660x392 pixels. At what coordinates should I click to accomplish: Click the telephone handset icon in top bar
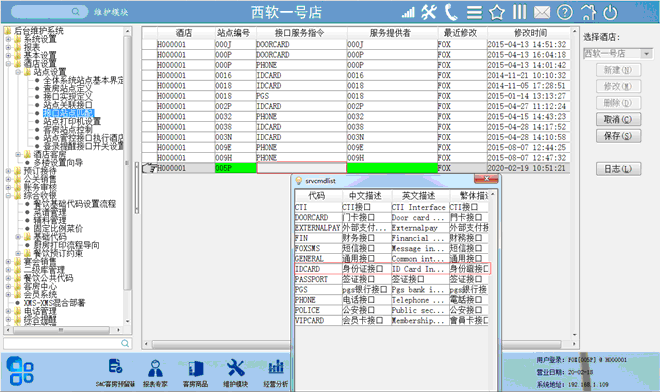pos(451,12)
